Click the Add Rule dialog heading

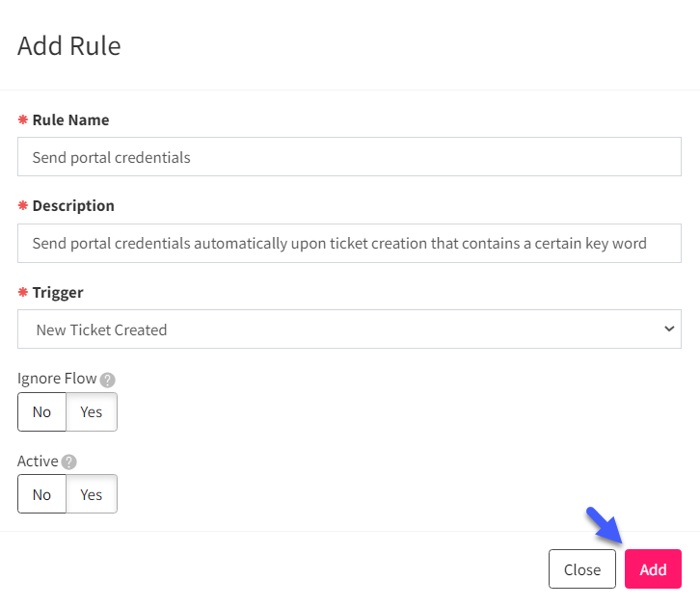tap(69, 46)
